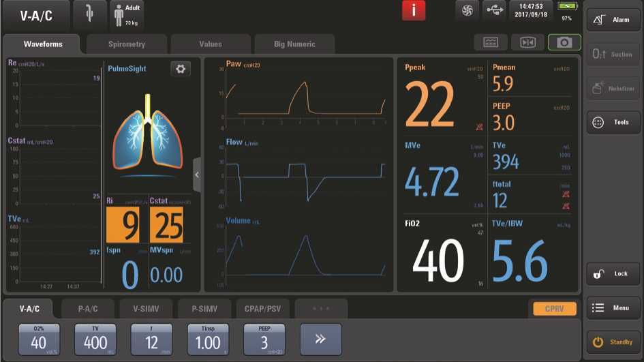This screenshot has width=644, height=362.
Task: Toggle the CPRV button
Action: [552, 309]
